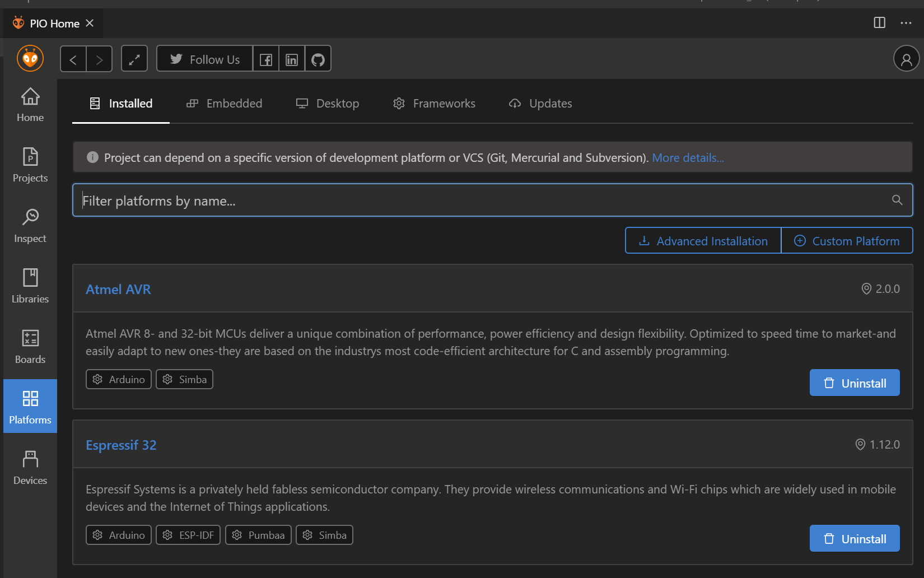Uninstall the Atmel AVR platform
Screen dimensions: 924x578
point(855,383)
